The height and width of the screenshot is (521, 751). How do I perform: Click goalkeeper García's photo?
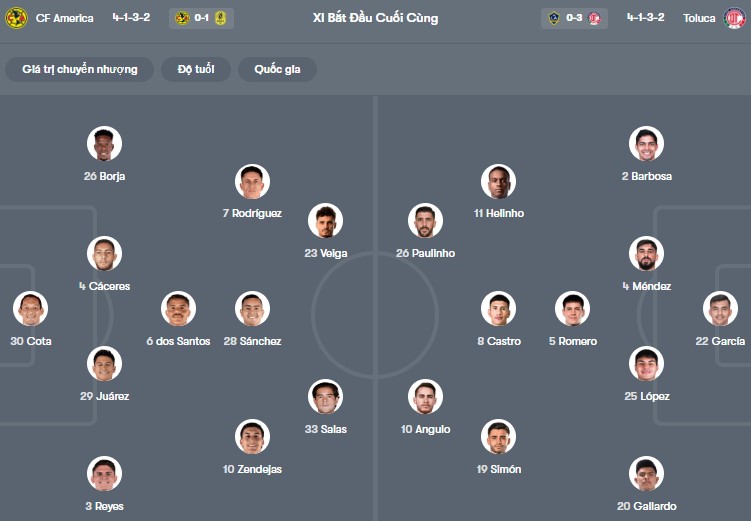tap(720, 309)
